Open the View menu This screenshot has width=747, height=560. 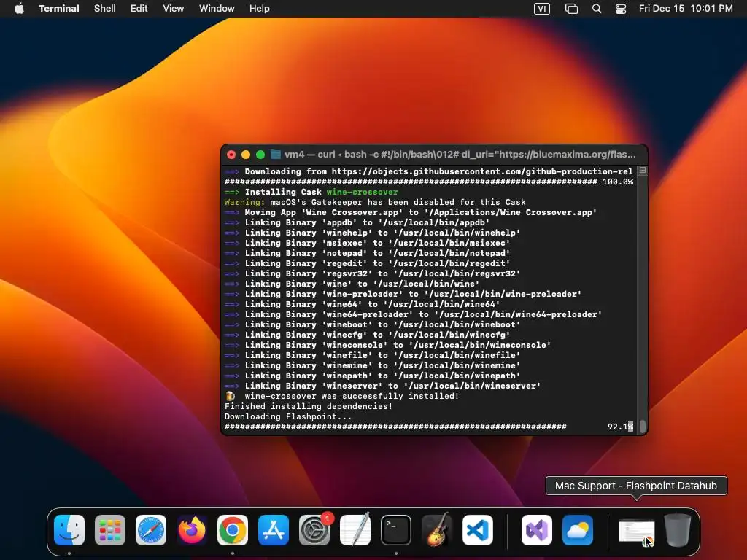click(x=174, y=9)
